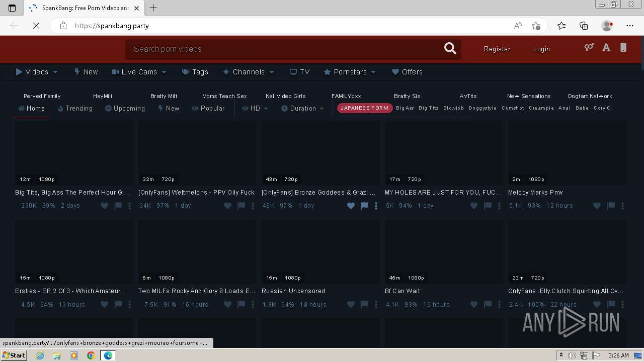Click the browser address bar URL
Image resolution: width=644 pixels, height=362 pixels.
point(112,26)
